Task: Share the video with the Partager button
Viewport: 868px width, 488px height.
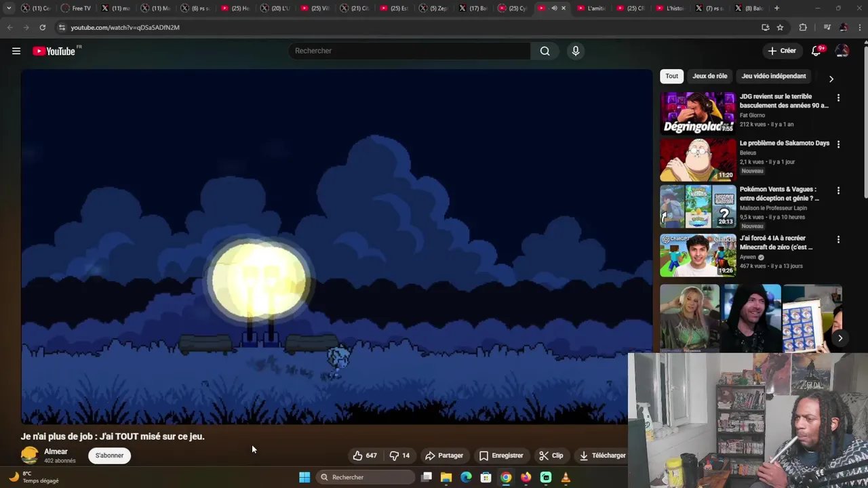Action: tap(444, 455)
